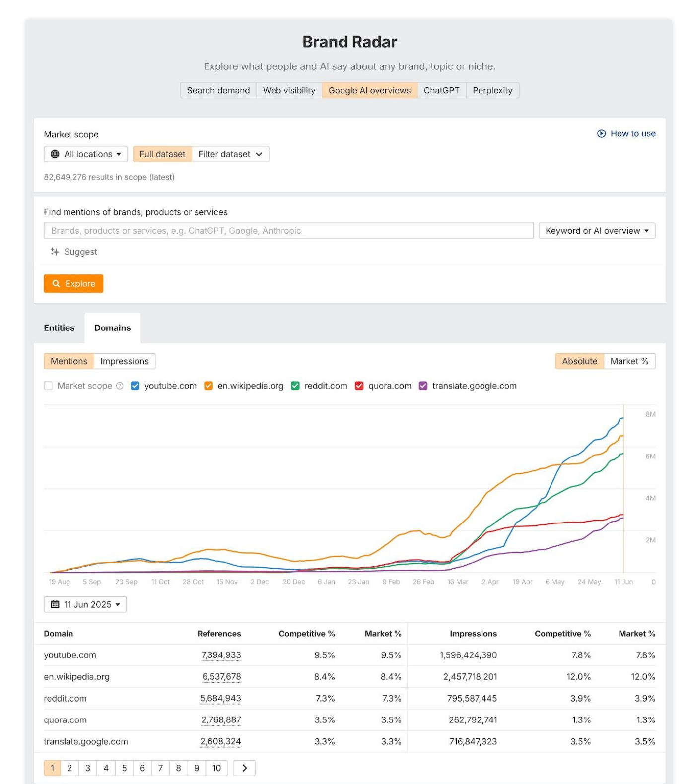Click the play icon beside How to use

[601, 133]
